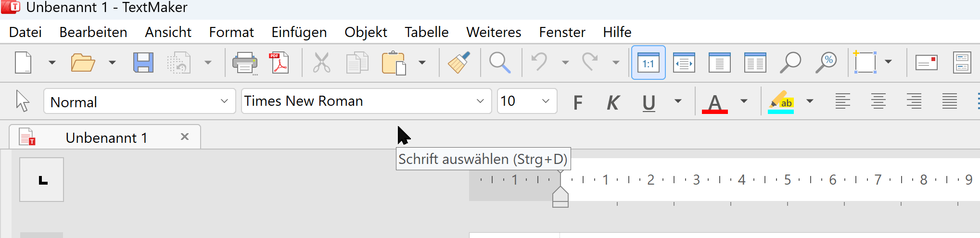Viewport: 980px width, 238px height.
Task: Click the Save document floppy disk icon
Action: point(143,63)
